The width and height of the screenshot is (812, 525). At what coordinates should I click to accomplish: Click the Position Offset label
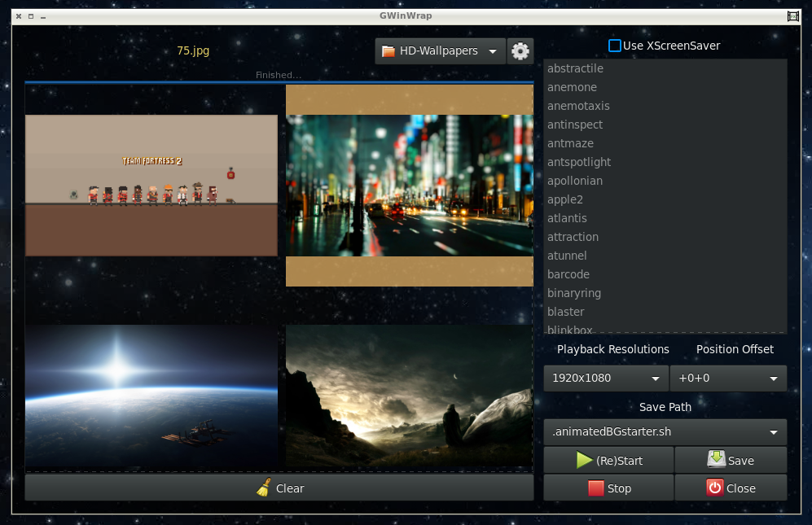[x=735, y=349]
